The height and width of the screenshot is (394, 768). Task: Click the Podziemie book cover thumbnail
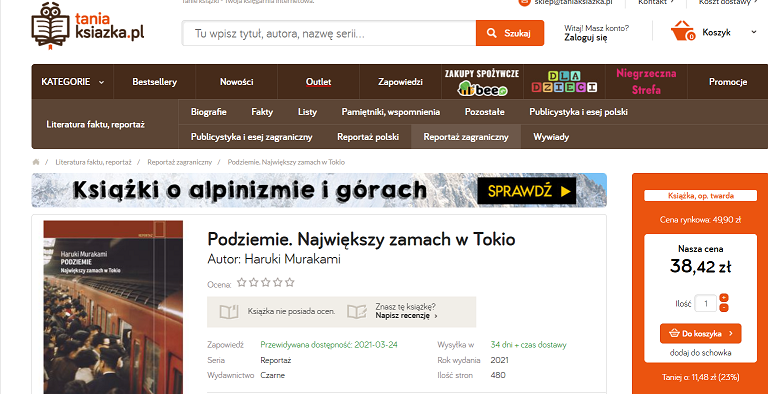[x=113, y=307]
